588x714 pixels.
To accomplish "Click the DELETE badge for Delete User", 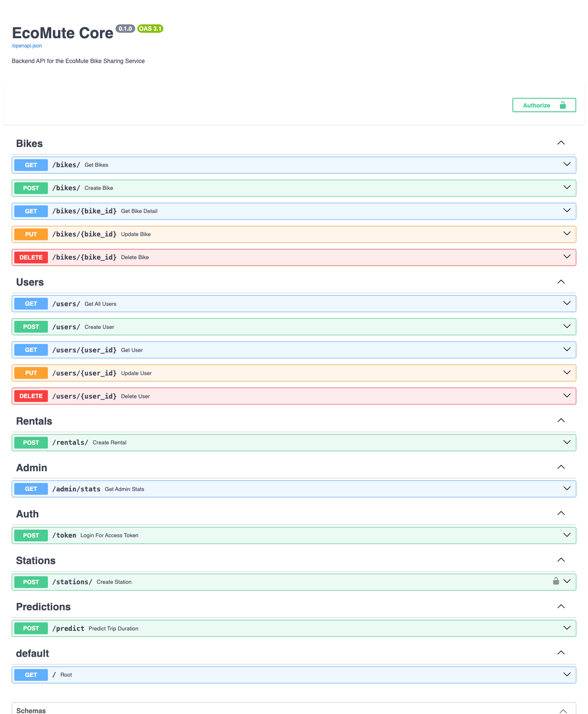I will (x=31, y=396).
